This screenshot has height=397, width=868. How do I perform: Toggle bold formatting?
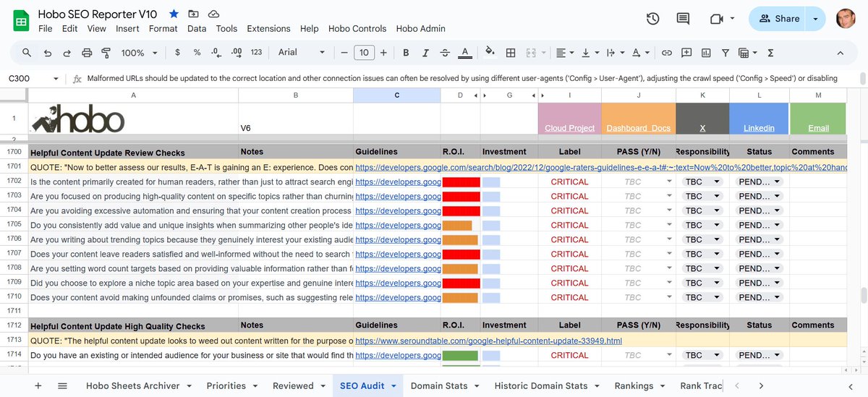coord(406,53)
